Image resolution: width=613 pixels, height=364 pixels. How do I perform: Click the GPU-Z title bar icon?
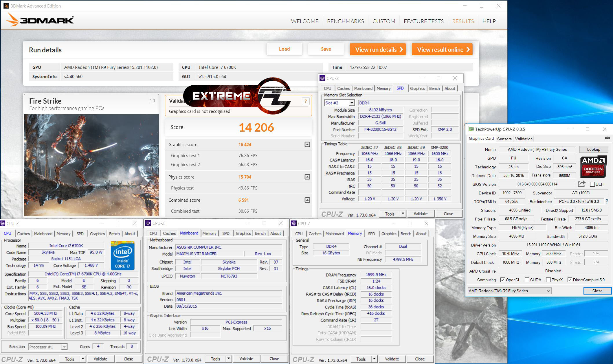pyautogui.click(x=471, y=129)
